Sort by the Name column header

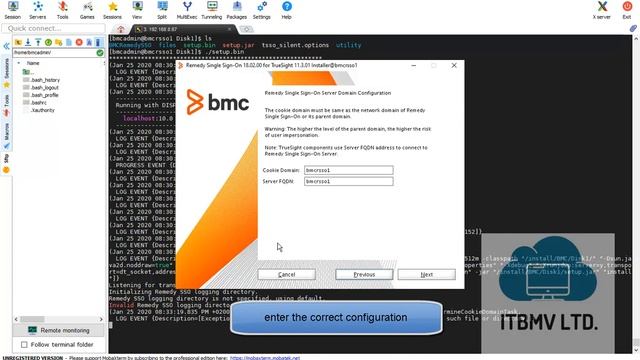click(33, 63)
